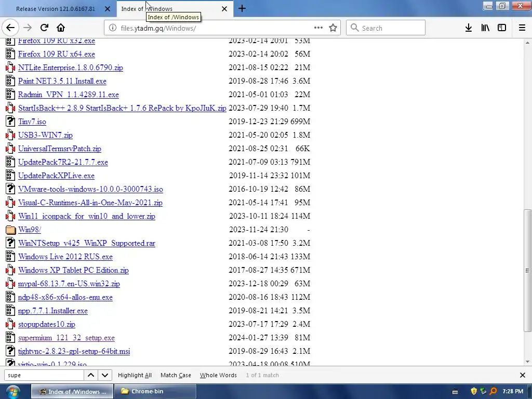The image size is (532, 399).
Task: Download stopupdates10.zip
Action: (46, 324)
